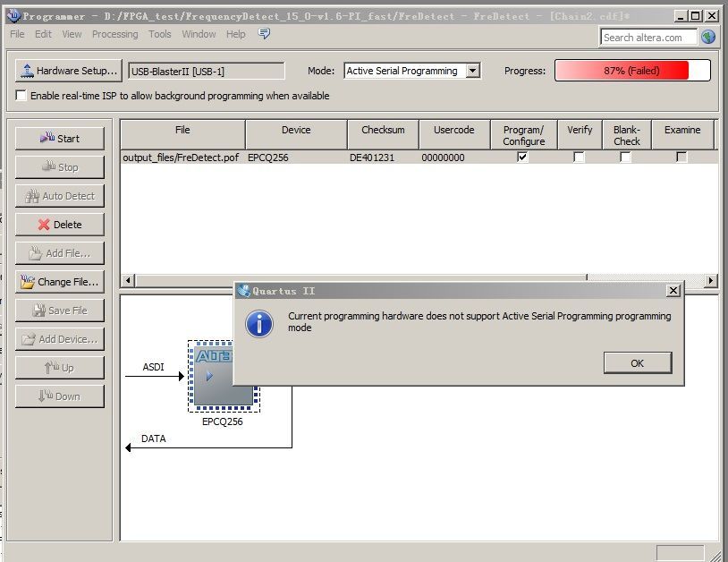Screen dimensions: 728x562
Task: Open the File menu
Action: click(17, 34)
